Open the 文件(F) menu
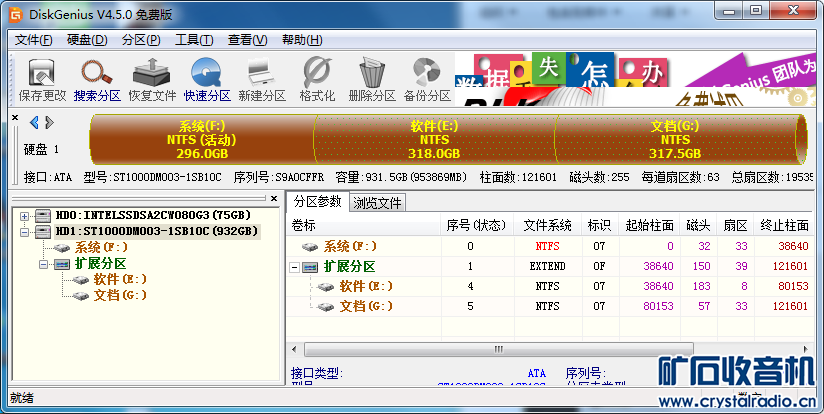This screenshot has width=824, height=414. [x=34, y=40]
